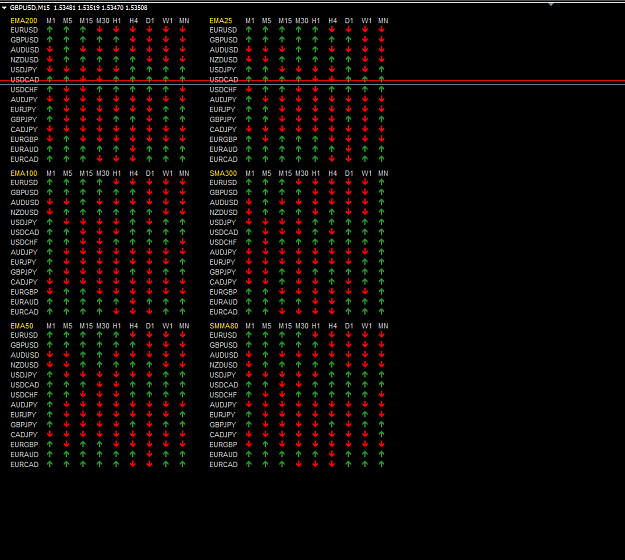Viewport: 625px width, 560px height.
Task: Select the SMA300 panel title
Action: coord(223,173)
